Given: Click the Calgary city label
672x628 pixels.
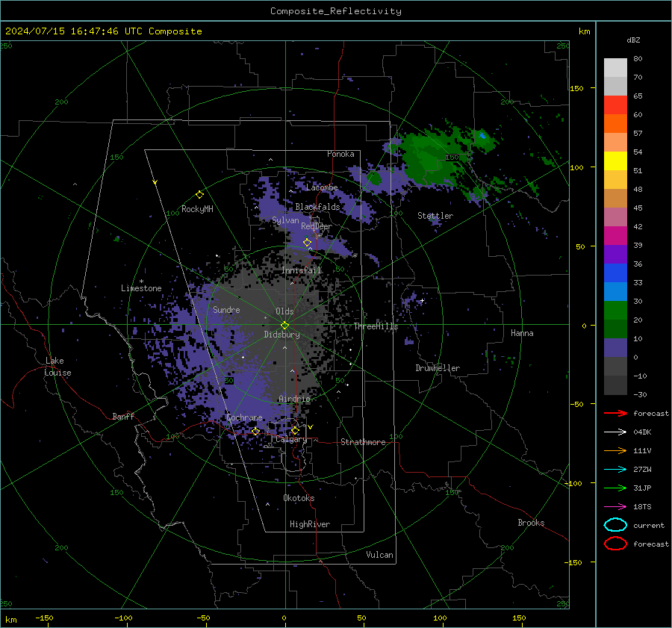Looking at the screenshot, I should click(x=291, y=439).
